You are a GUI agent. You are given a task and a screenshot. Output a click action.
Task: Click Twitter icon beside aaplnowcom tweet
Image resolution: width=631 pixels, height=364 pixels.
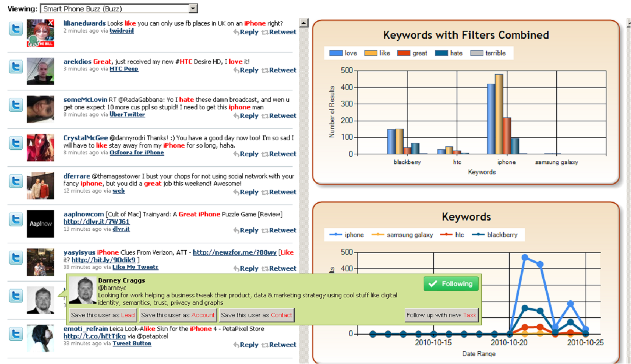16,220
